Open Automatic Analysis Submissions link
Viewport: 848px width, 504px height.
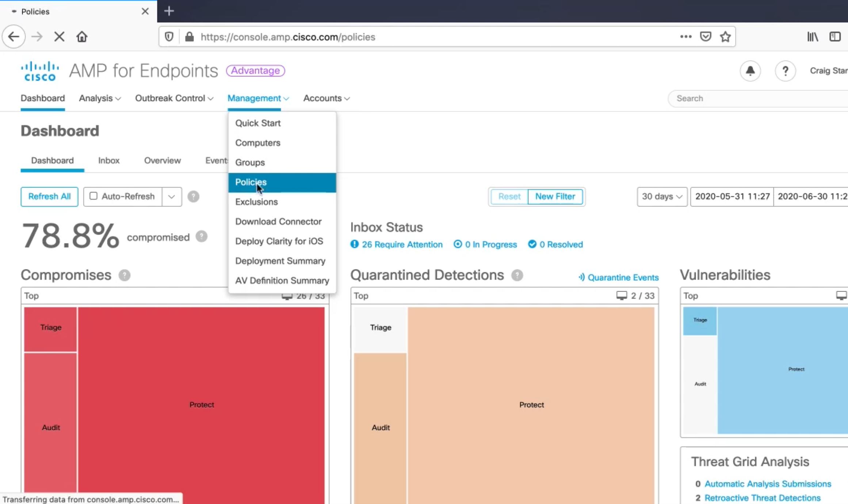point(768,484)
